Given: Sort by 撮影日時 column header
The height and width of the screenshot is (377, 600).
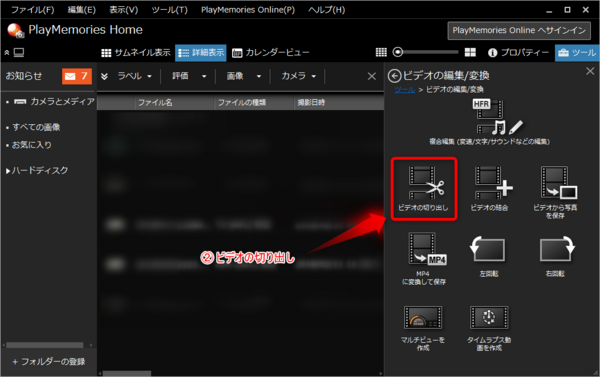Looking at the screenshot, I should (339, 103).
